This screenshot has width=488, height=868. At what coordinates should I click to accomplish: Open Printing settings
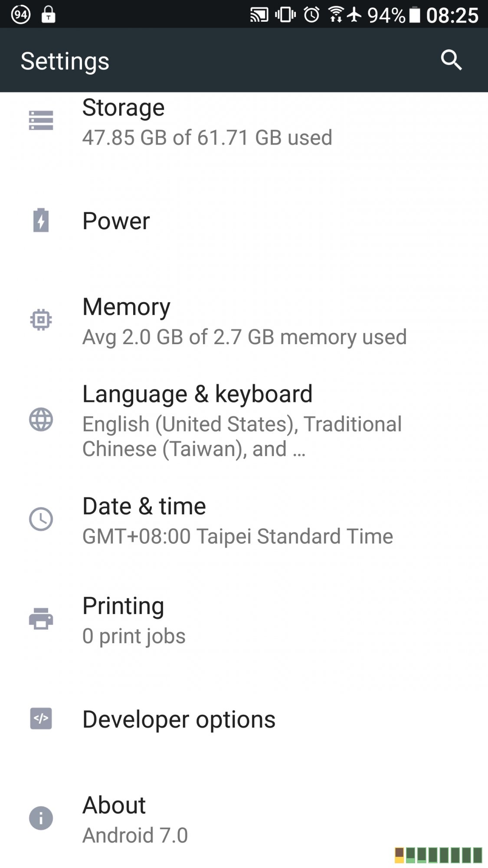click(x=134, y=620)
